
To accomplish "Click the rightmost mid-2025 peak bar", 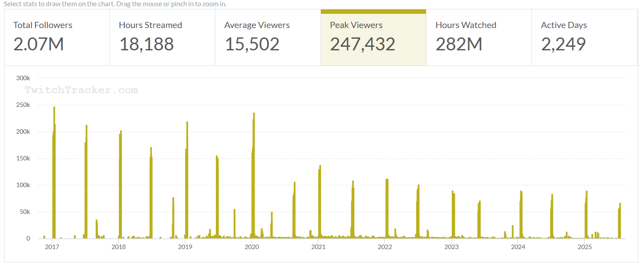I will point(620,221).
